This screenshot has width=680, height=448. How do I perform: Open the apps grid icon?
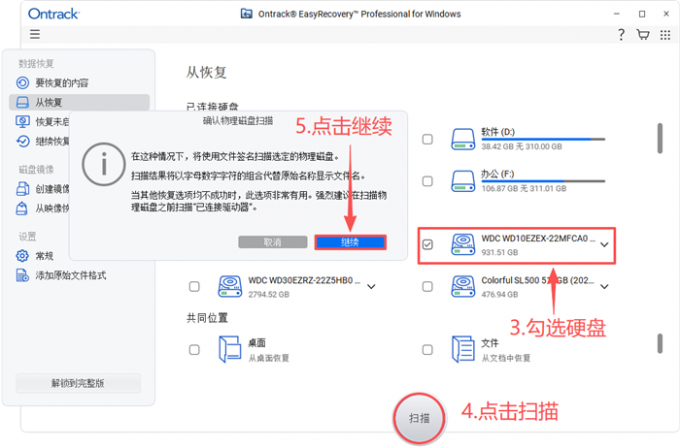[665, 35]
